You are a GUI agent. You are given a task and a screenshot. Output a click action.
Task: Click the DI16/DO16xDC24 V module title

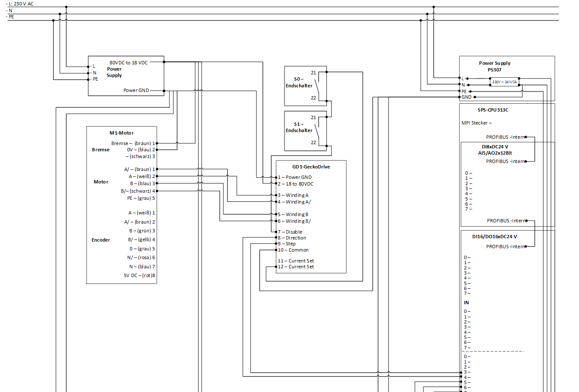[x=494, y=237]
